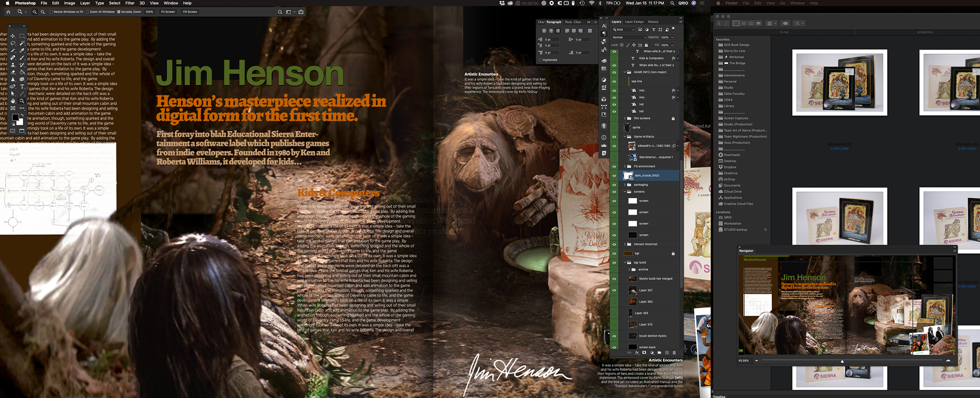Select the Healing Brush tool
The height and width of the screenshot is (398, 980).
[x=13, y=57]
